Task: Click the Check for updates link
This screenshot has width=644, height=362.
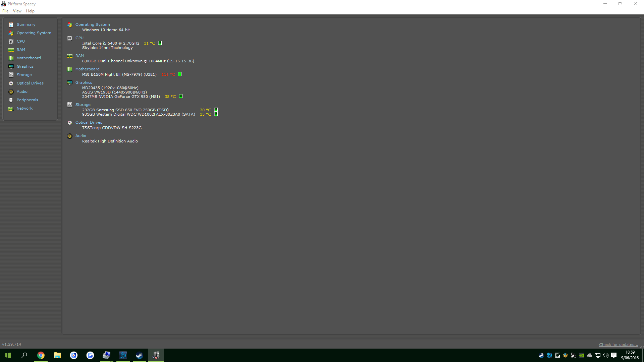Action: click(618, 344)
